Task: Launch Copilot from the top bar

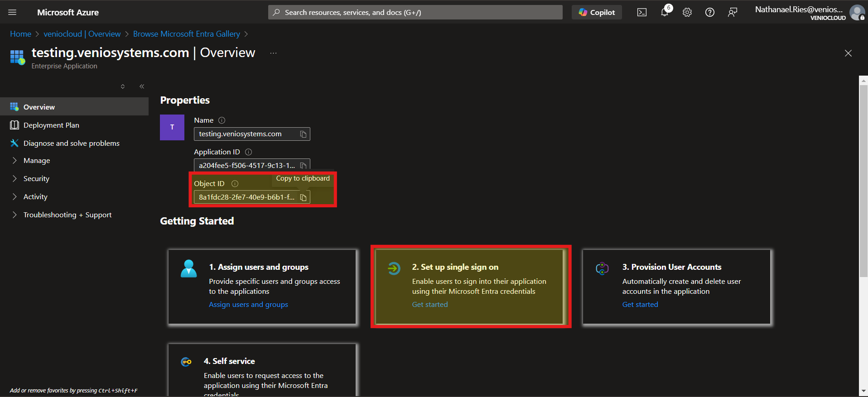Action: click(597, 12)
